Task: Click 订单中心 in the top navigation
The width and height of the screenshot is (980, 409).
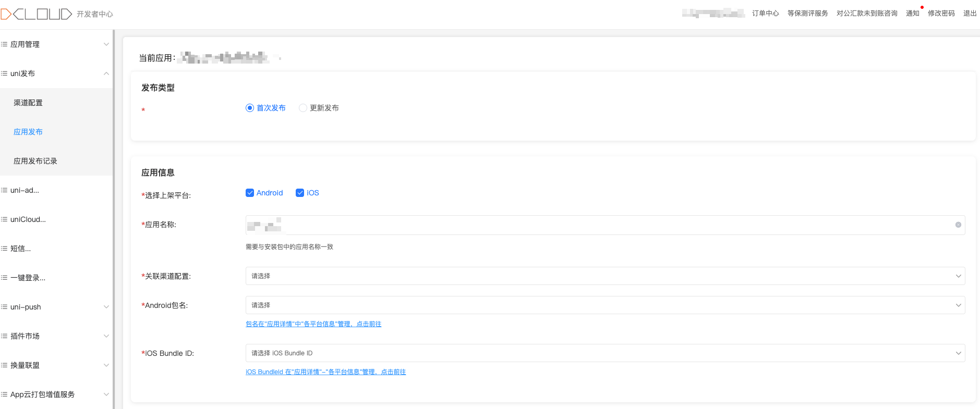Action: (765, 14)
